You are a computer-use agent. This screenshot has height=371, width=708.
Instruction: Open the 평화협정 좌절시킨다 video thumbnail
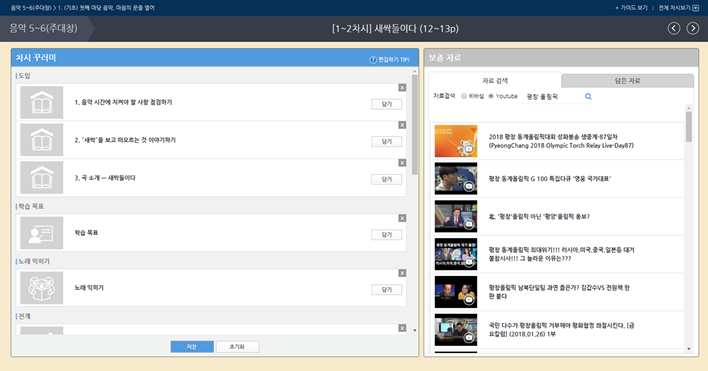(x=456, y=330)
